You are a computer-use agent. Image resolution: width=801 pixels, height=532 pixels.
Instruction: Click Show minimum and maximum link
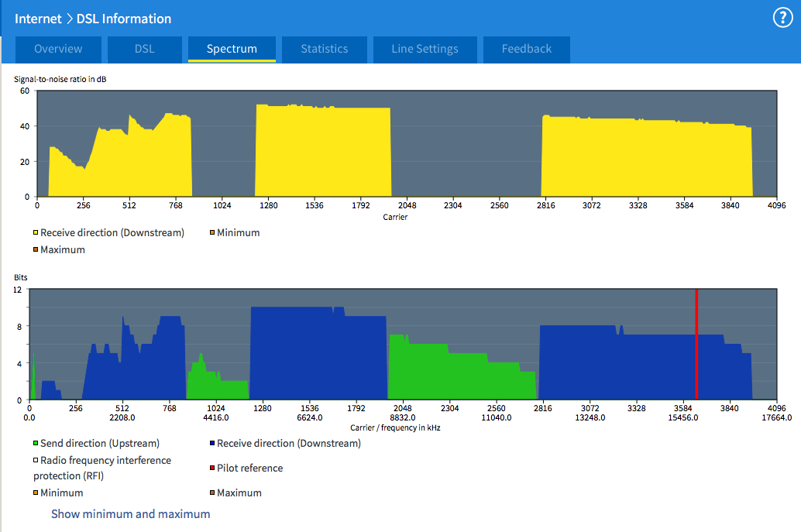point(130,513)
